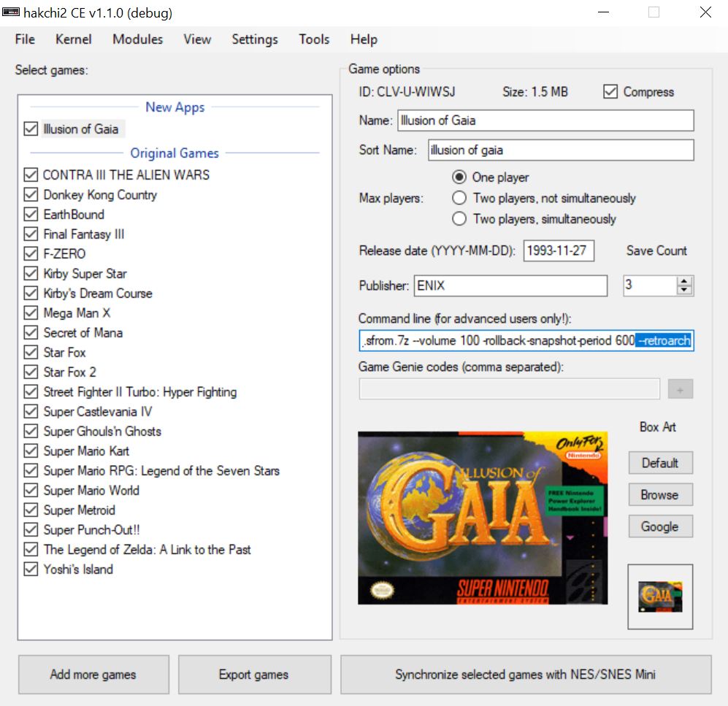Open the Kernel menu
728x706 pixels.
(73, 39)
